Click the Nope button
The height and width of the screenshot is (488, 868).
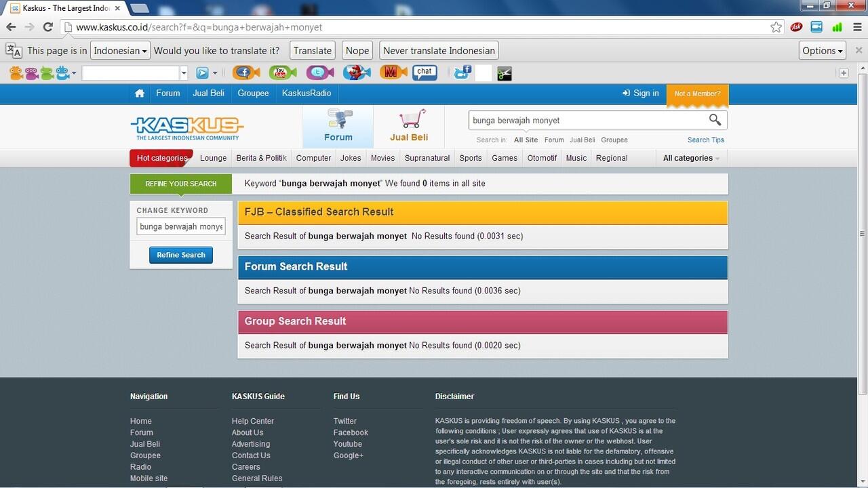pos(357,50)
